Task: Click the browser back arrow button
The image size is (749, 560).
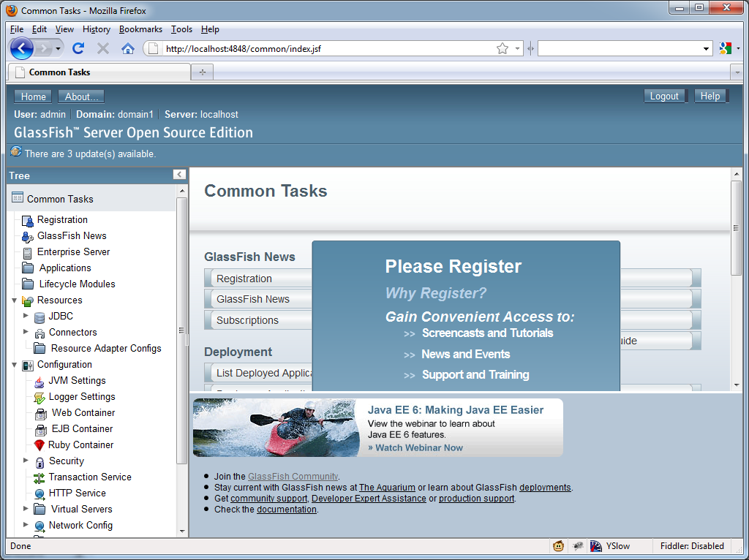Action: [x=21, y=48]
